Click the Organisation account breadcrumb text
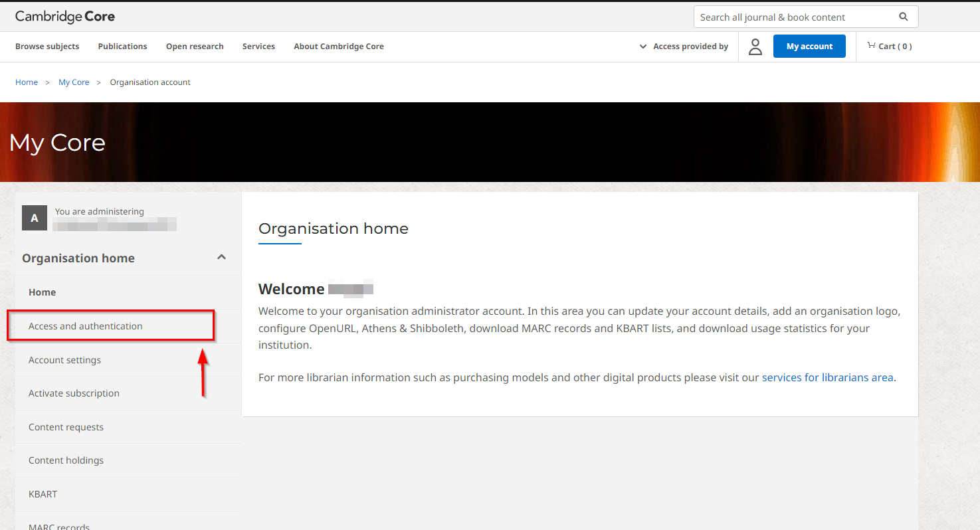The image size is (980, 530). click(150, 82)
